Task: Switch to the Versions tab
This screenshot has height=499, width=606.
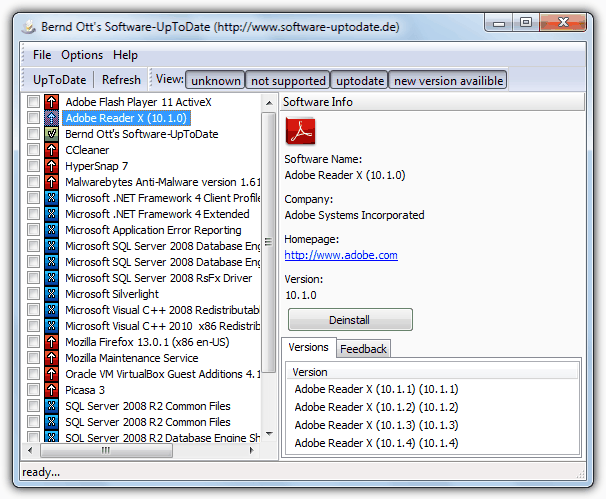Action: coord(308,347)
